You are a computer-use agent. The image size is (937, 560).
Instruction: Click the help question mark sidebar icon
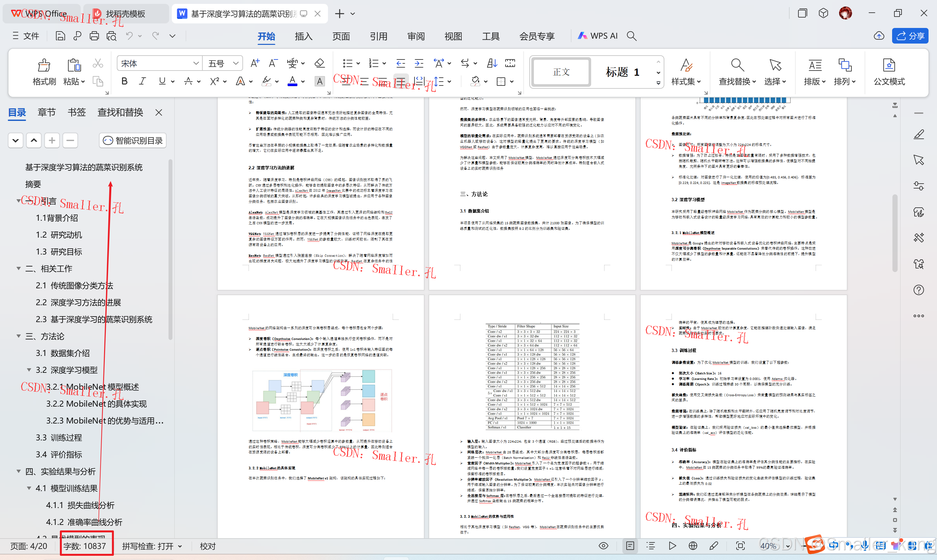click(x=918, y=290)
